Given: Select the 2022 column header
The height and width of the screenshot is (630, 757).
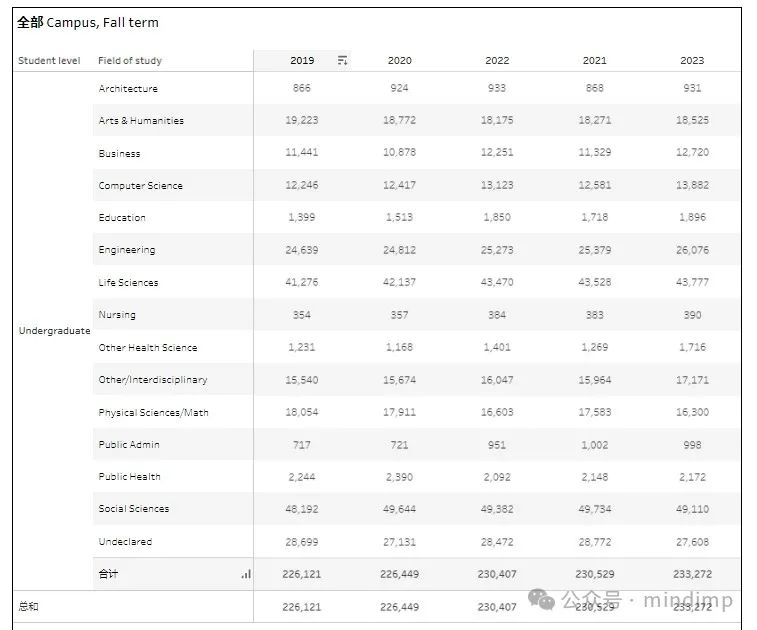Looking at the screenshot, I should pyautogui.click(x=497, y=61).
